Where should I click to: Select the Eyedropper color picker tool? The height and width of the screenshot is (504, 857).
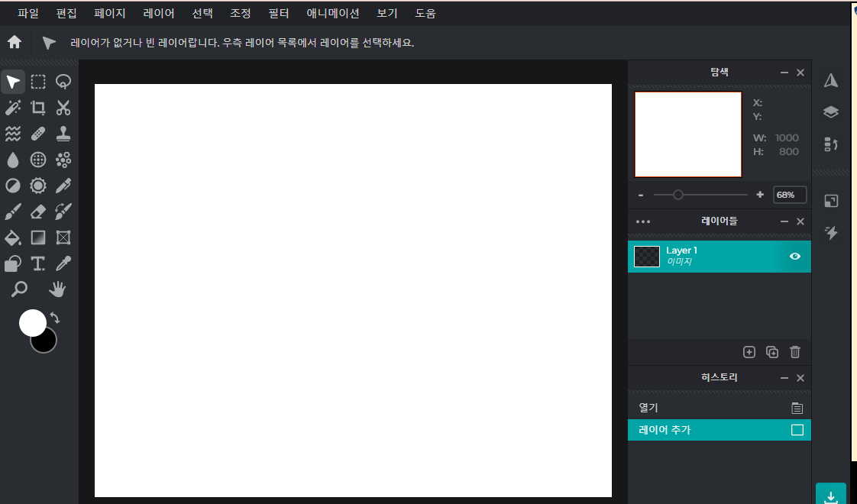63,264
